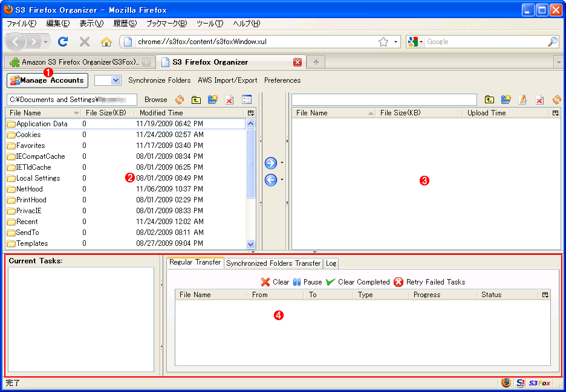Open the back/forward history dropdown
This screenshot has height=392, width=566.
45,42
